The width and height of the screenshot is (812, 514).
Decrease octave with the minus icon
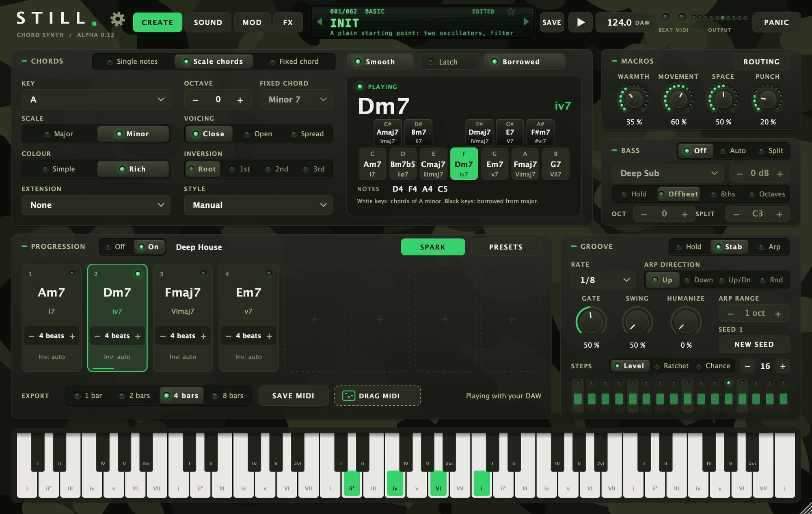coord(195,100)
